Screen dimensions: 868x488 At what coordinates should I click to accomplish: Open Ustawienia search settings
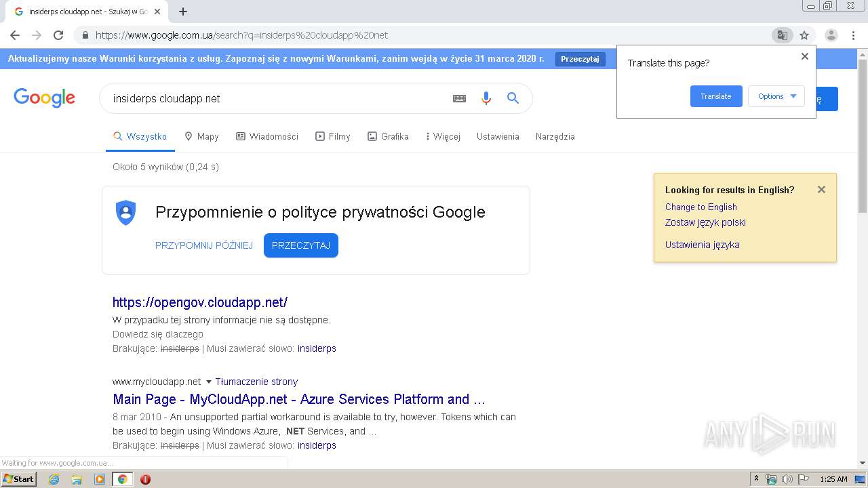(x=498, y=136)
